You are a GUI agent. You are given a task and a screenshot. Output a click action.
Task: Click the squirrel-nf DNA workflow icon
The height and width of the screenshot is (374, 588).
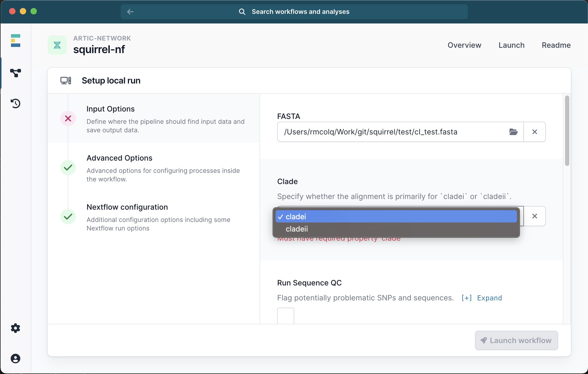(x=57, y=45)
